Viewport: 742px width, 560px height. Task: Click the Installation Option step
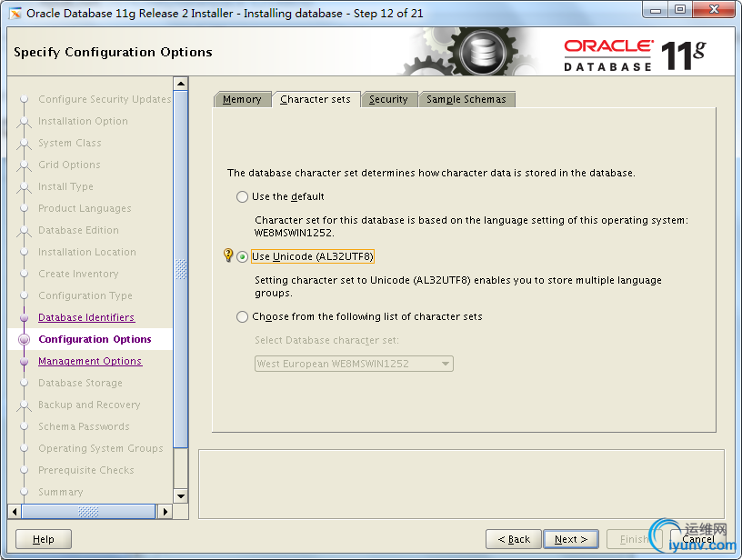[83, 121]
